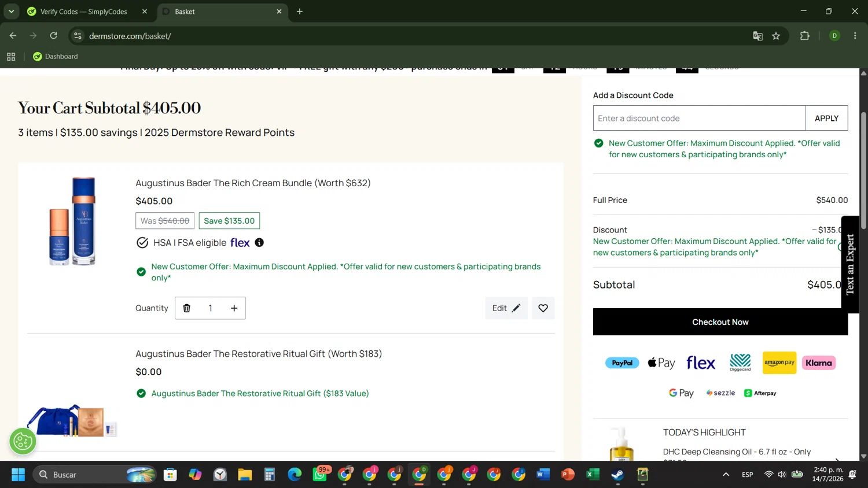Open DHC Deep Cleansing Oil highlight

tap(737, 452)
